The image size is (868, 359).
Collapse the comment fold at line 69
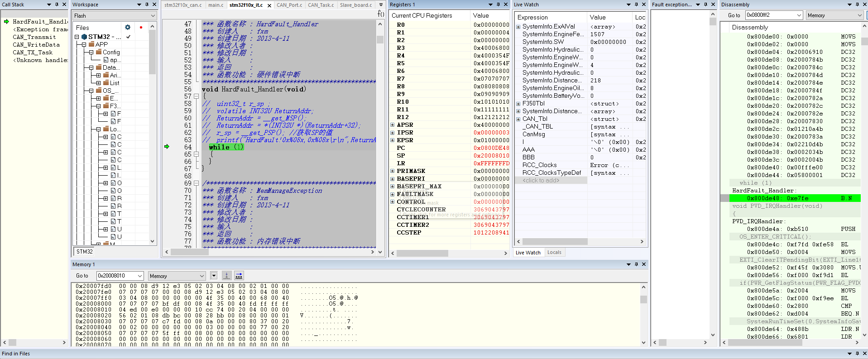[x=196, y=183]
